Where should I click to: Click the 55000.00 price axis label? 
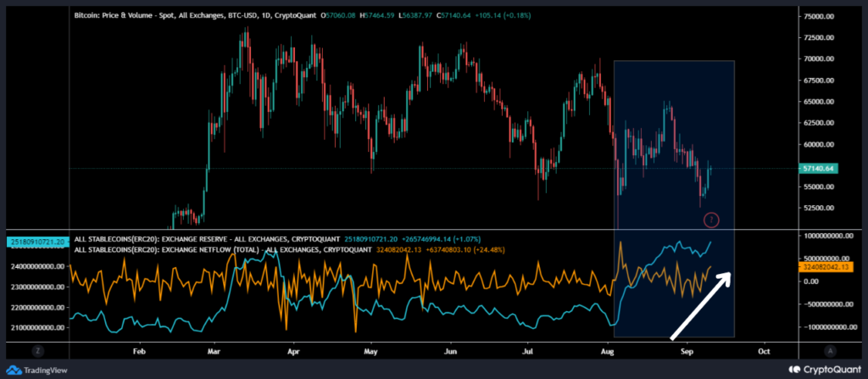(x=820, y=187)
